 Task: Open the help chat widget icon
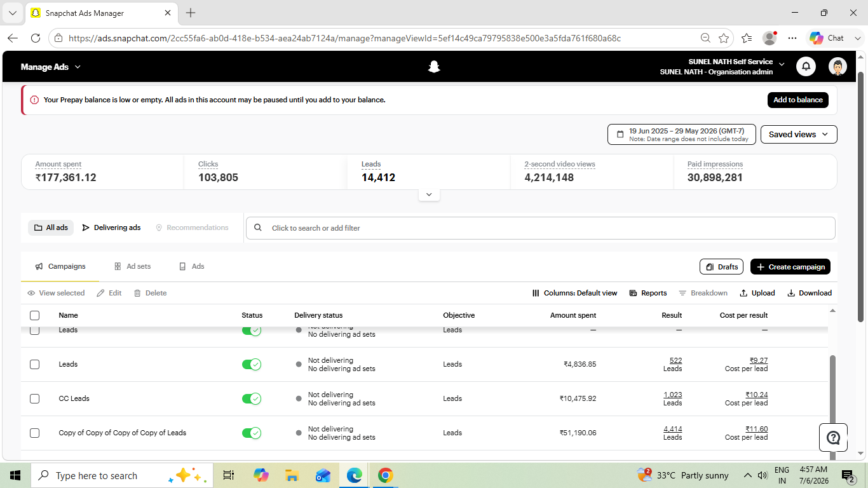pos(833,437)
